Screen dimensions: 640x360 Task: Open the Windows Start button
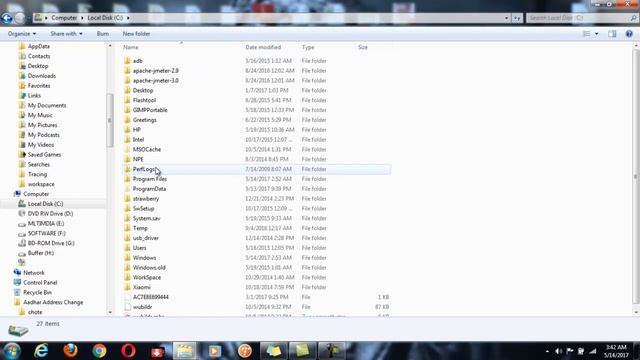coord(12,351)
